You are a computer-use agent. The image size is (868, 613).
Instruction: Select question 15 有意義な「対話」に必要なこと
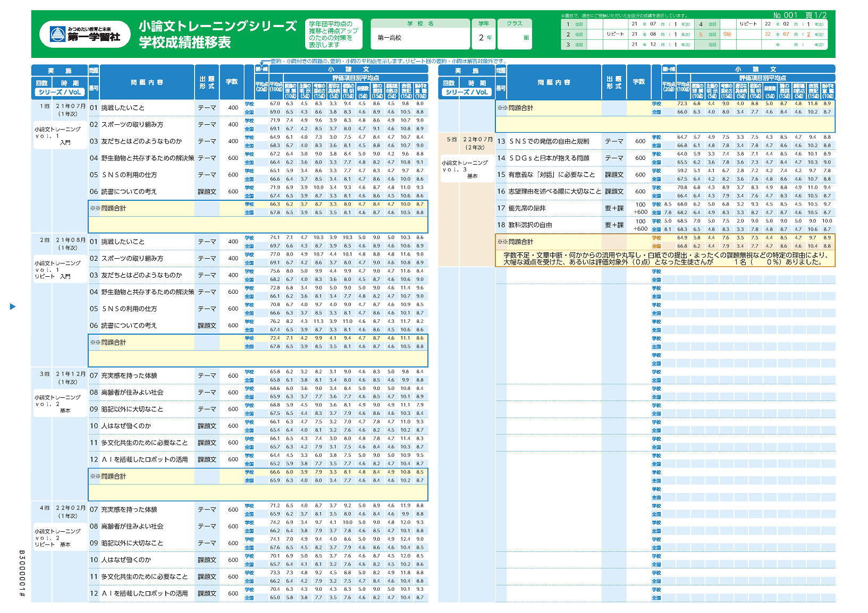pos(546,175)
